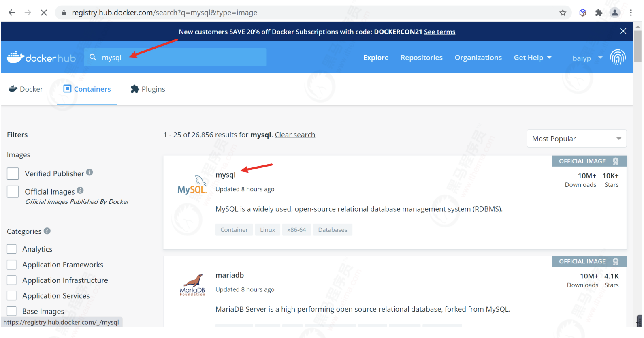Viewport: 644px width, 338px height.
Task: Click the Clear search link
Action: pyautogui.click(x=295, y=135)
